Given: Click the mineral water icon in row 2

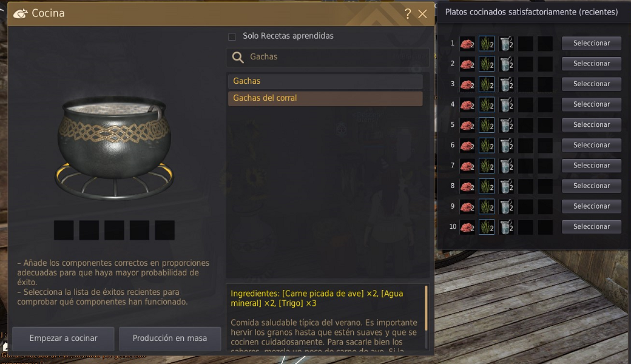Looking at the screenshot, I should (x=506, y=64).
